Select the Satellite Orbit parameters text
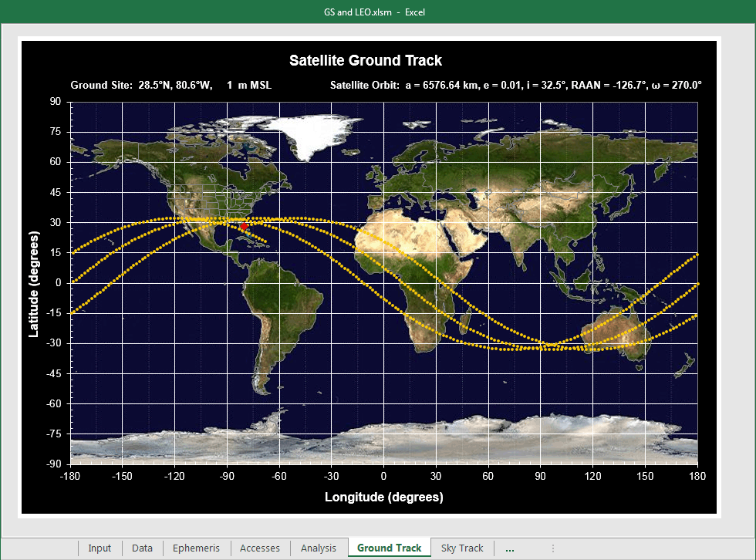The image size is (756, 560). tap(515, 86)
